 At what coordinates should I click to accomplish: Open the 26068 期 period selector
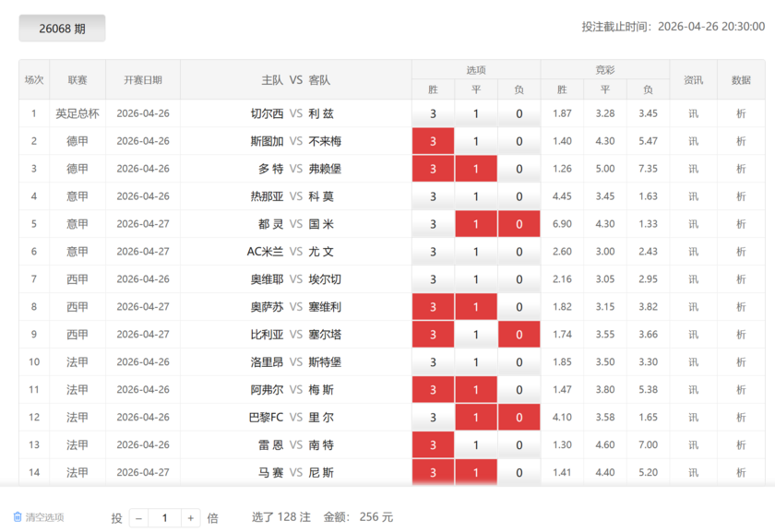[x=62, y=28]
